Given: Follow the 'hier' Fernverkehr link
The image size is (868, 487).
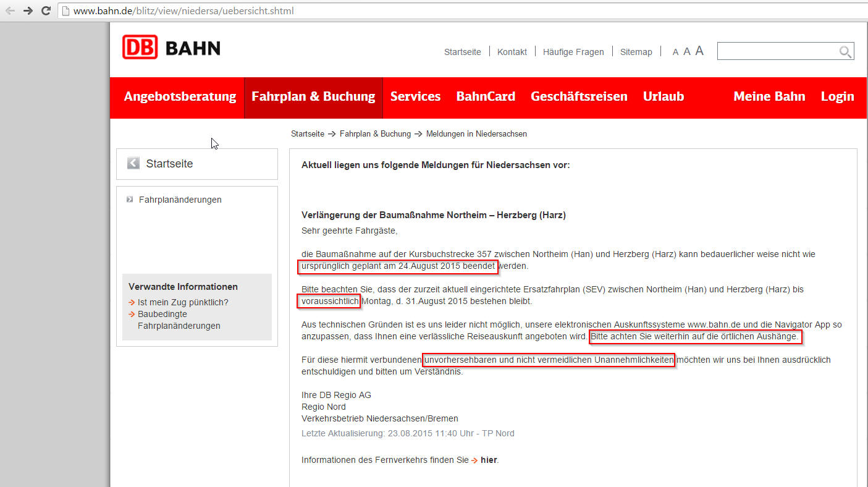Looking at the screenshot, I should click(489, 460).
